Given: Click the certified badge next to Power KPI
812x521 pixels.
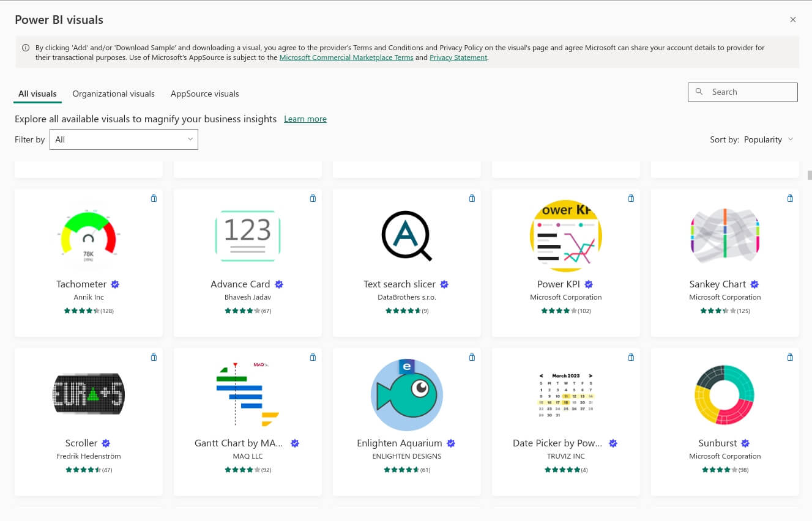Looking at the screenshot, I should click(589, 284).
